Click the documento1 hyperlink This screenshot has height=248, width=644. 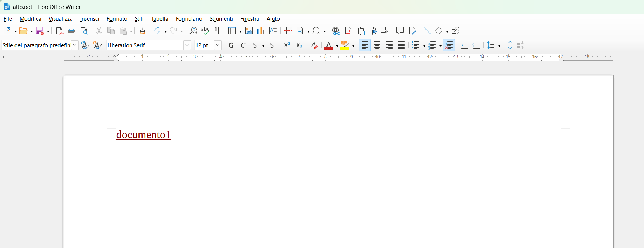click(143, 135)
